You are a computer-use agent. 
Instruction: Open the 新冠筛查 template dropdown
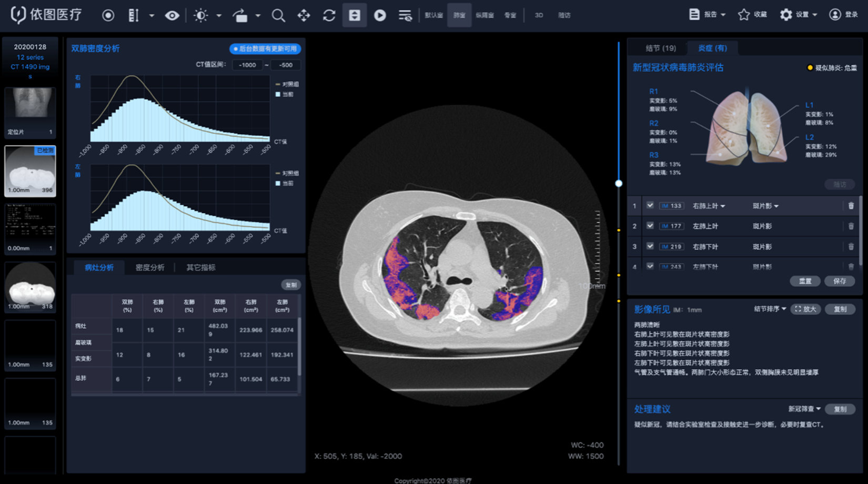tap(804, 409)
